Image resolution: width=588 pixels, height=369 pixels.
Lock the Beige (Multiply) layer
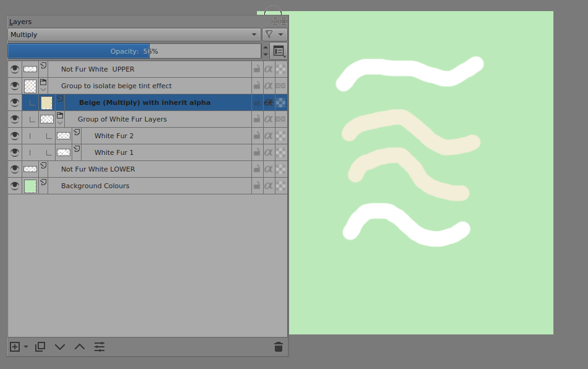click(257, 102)
